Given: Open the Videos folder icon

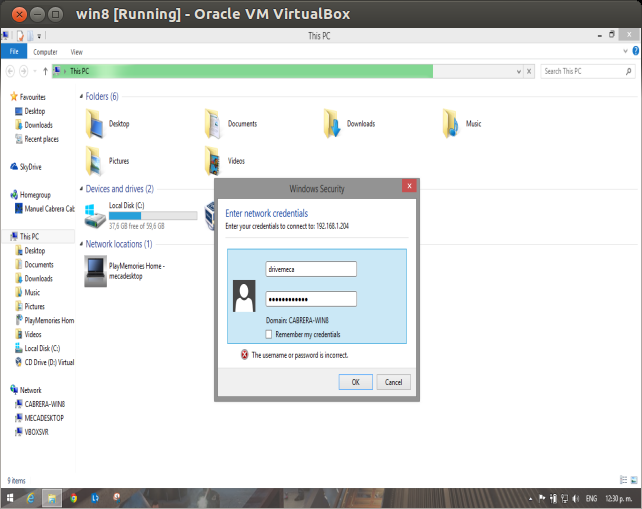Looking at the screenshot, I should tap(213, 161).
